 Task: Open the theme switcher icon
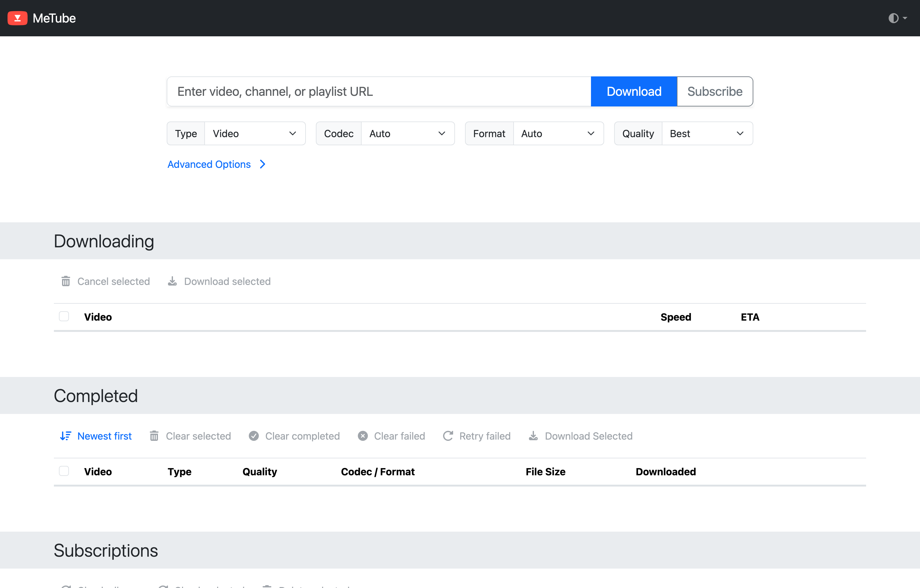(x=893, y=18)
